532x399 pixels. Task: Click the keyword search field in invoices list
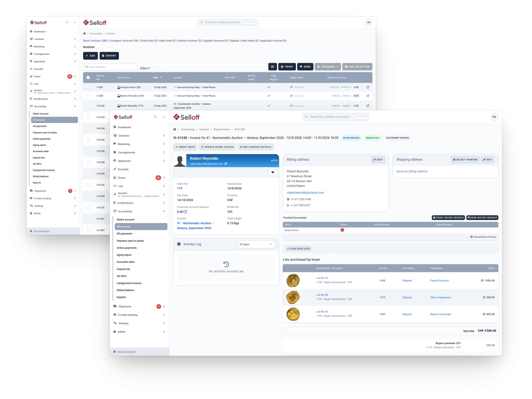pyautogui.click(x=110, y=67)
